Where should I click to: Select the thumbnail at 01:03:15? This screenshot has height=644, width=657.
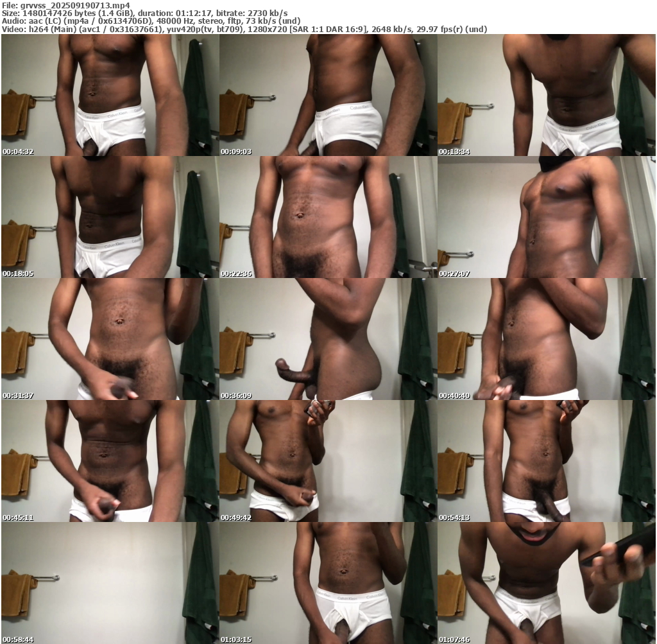[x=328, y=583]
